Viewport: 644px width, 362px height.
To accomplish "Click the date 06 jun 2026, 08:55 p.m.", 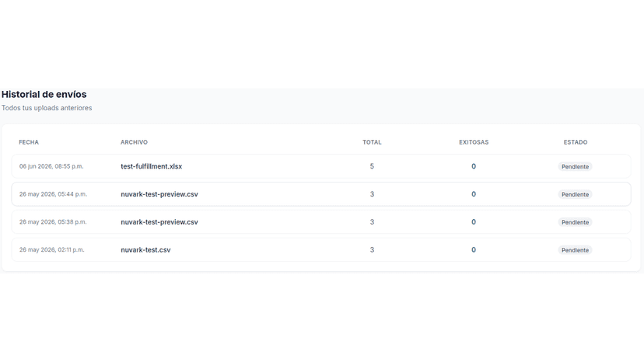I will pyautogui.click(x=51, y=166).
